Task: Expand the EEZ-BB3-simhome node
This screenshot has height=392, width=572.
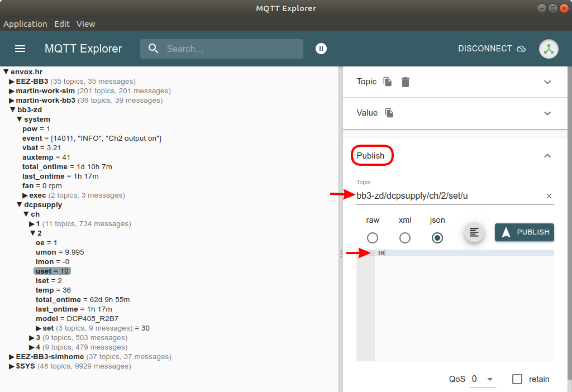Action: click(12, 357)
